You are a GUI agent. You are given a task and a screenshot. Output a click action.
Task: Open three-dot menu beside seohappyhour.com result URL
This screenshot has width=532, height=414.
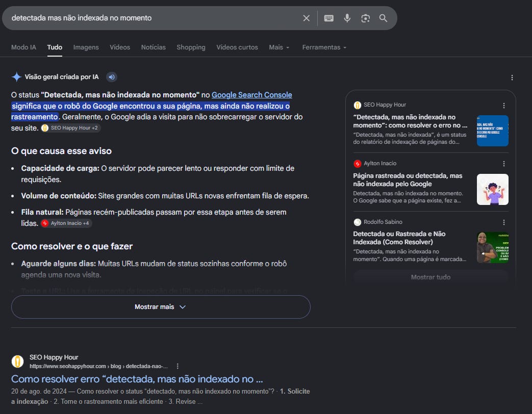[x=178, y=366]
